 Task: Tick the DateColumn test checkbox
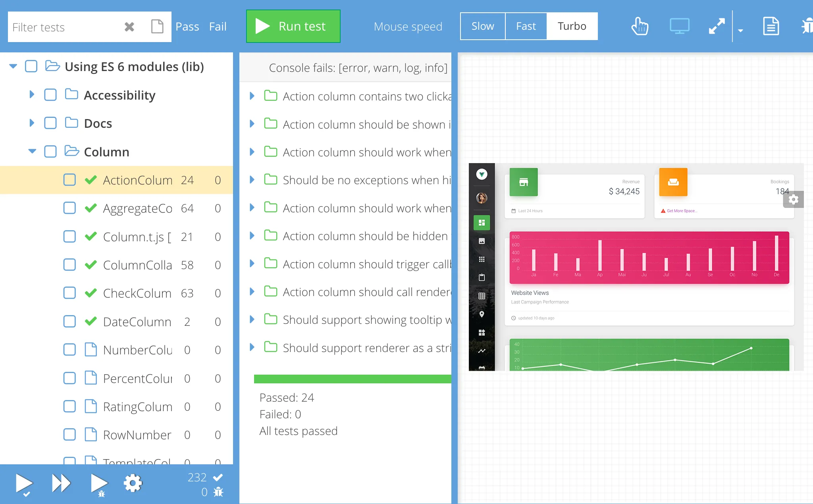[x=69, y=321]
